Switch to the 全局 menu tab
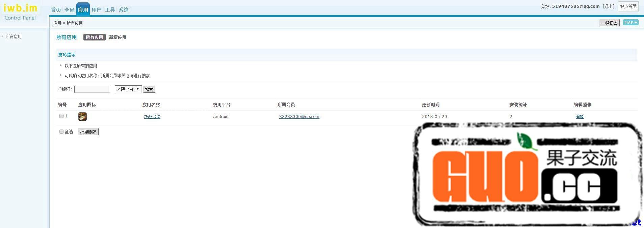 pos(69,10)
